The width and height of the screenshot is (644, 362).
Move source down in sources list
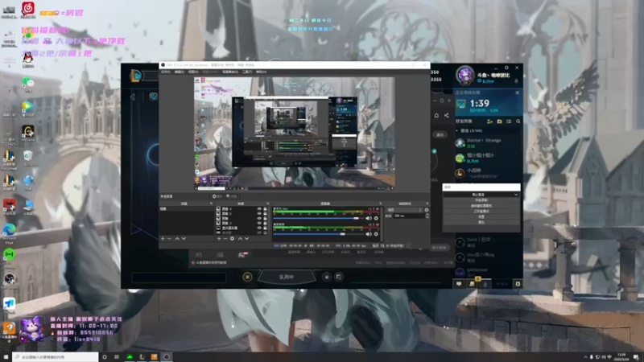pyautogui.click(x=247, y=238)
